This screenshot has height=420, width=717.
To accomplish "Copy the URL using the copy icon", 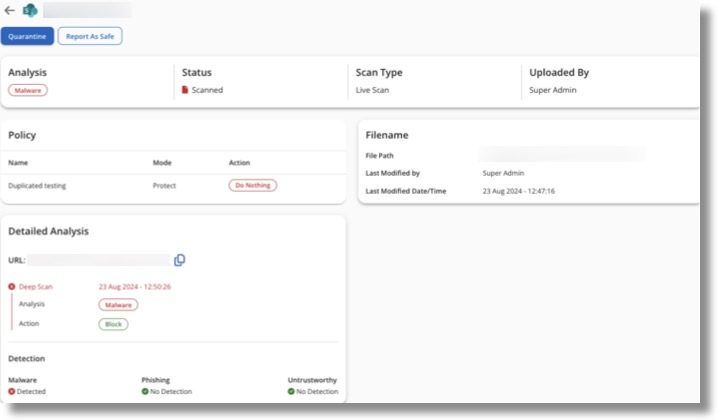I will click(180, 260).
